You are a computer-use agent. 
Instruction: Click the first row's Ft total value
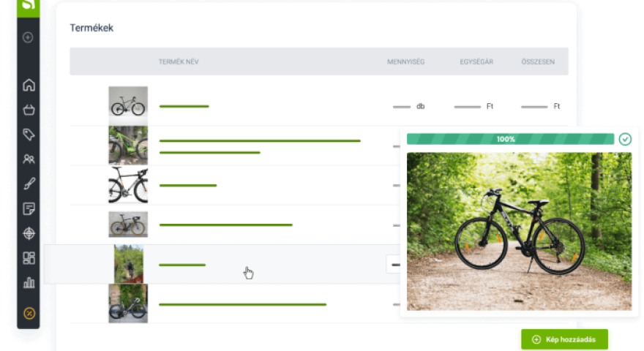point(541,106)
